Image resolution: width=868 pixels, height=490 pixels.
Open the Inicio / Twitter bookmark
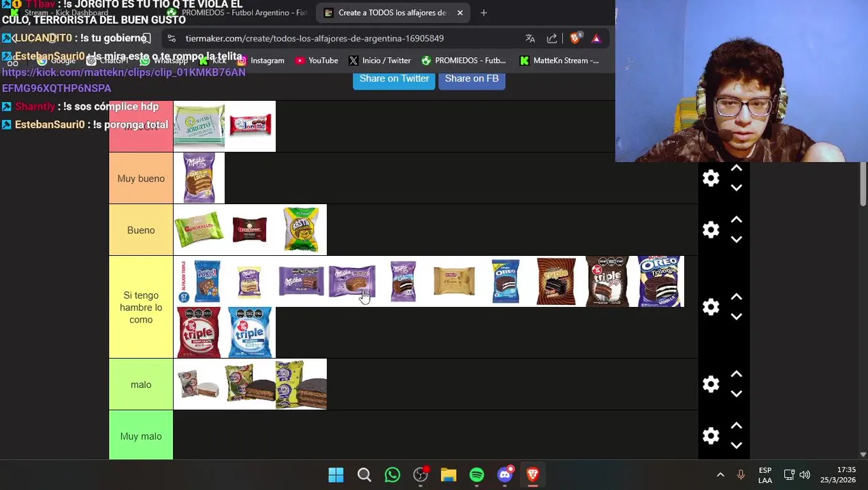tap(379, 61)
